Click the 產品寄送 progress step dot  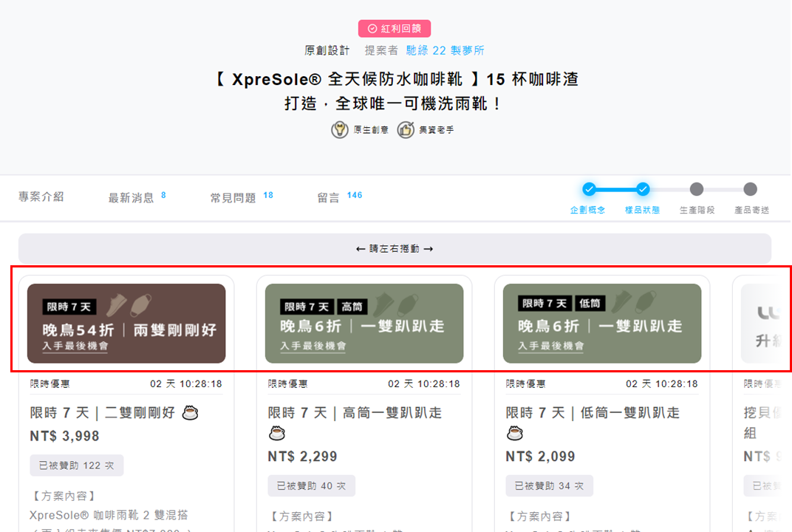750,189
